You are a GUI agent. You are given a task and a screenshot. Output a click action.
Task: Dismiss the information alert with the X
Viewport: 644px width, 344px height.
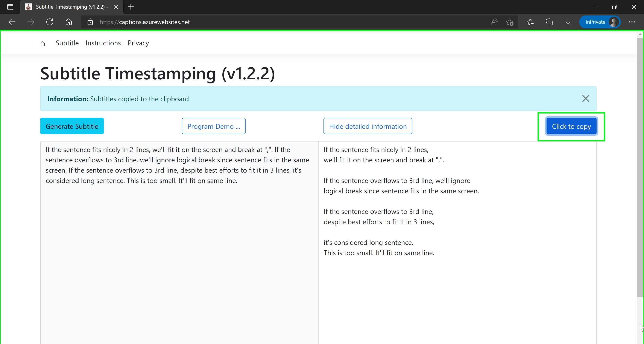585,99
